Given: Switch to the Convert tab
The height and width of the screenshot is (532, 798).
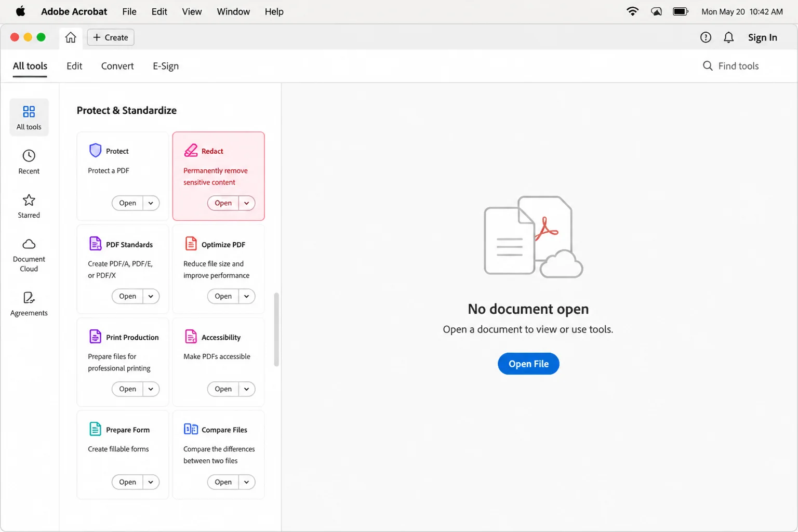Looking at the screenshot, I should pyautogui.click(x=117, y=66).
